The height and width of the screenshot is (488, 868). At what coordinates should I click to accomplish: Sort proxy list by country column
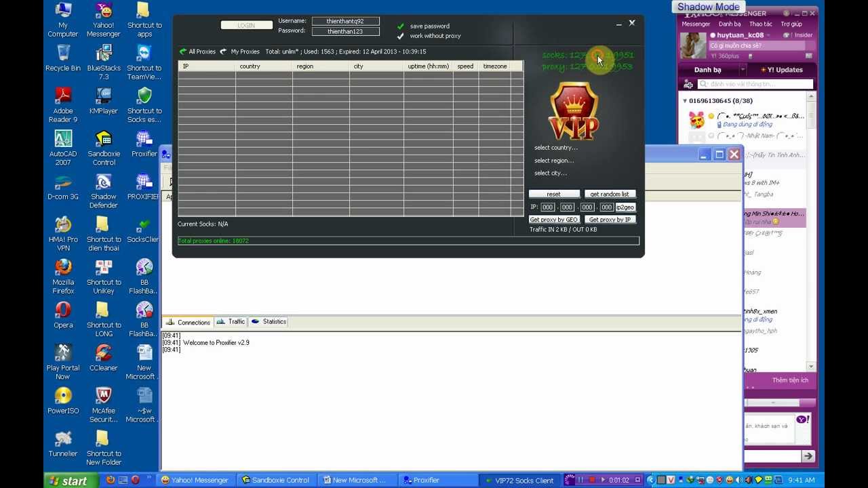[264, 66]
